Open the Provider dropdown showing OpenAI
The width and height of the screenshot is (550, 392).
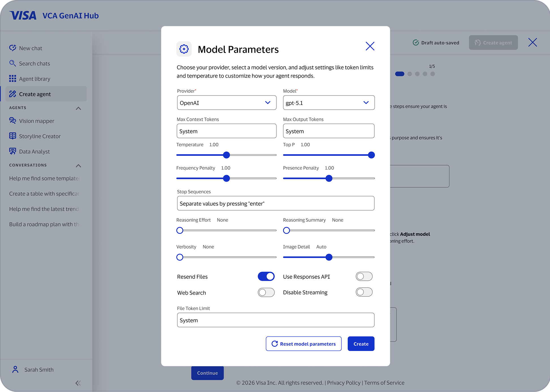227,102
